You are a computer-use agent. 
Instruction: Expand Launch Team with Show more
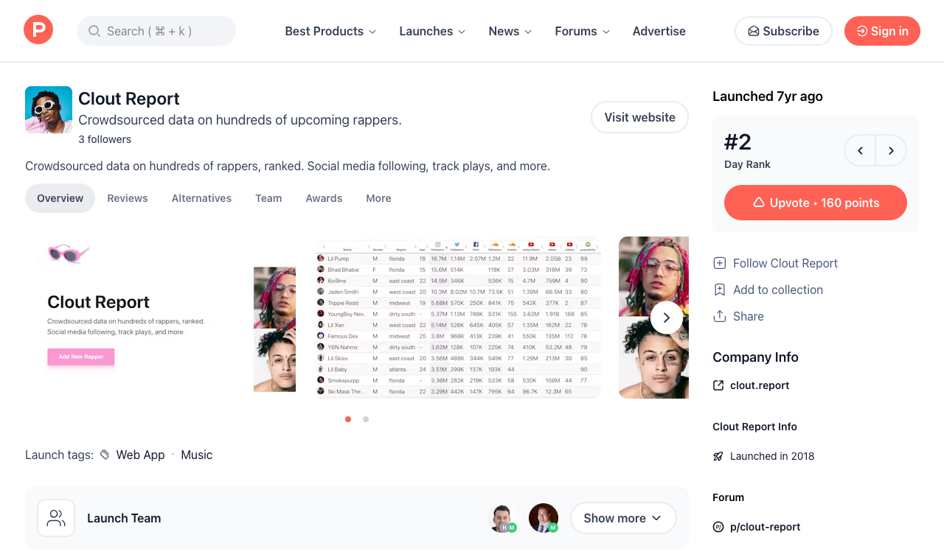(x=623, y=518)
